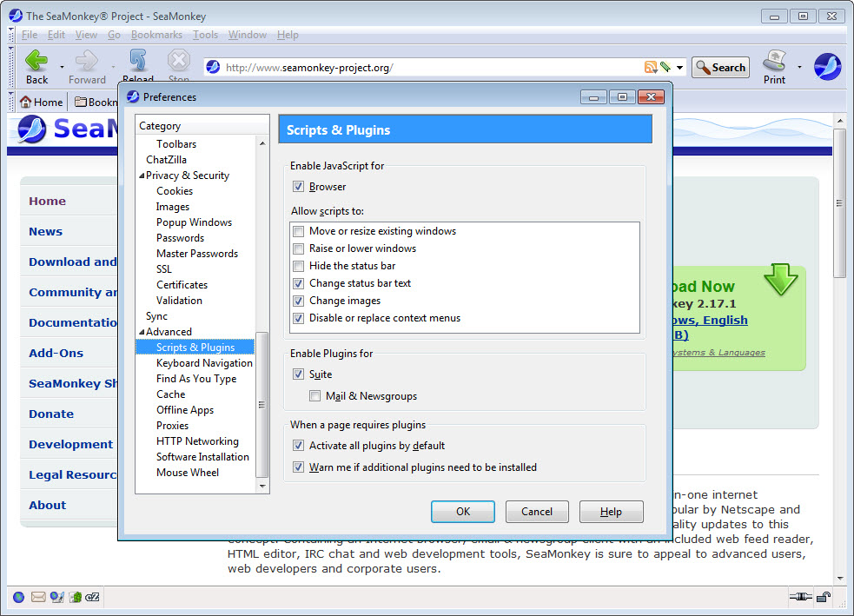Open the URL bar history dropdown
854x616 pixels.
679,67
